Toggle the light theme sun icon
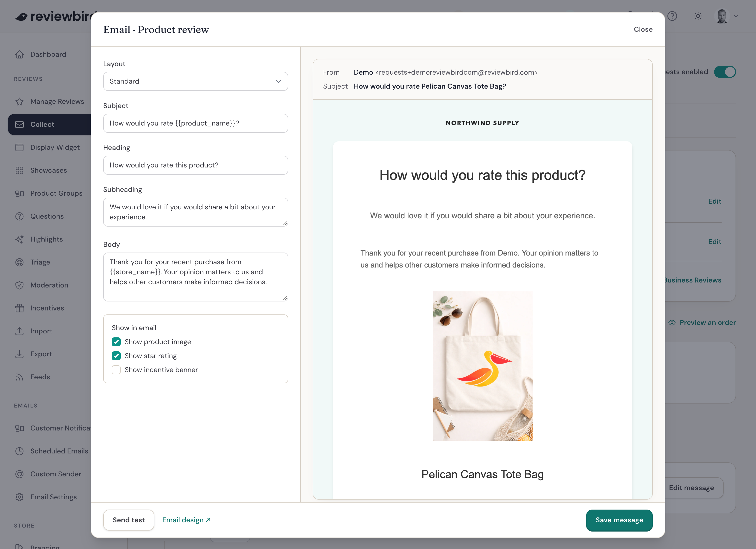The width and height of the screenshot is (756, 549). pyautogui.click(x=698, y=16)
